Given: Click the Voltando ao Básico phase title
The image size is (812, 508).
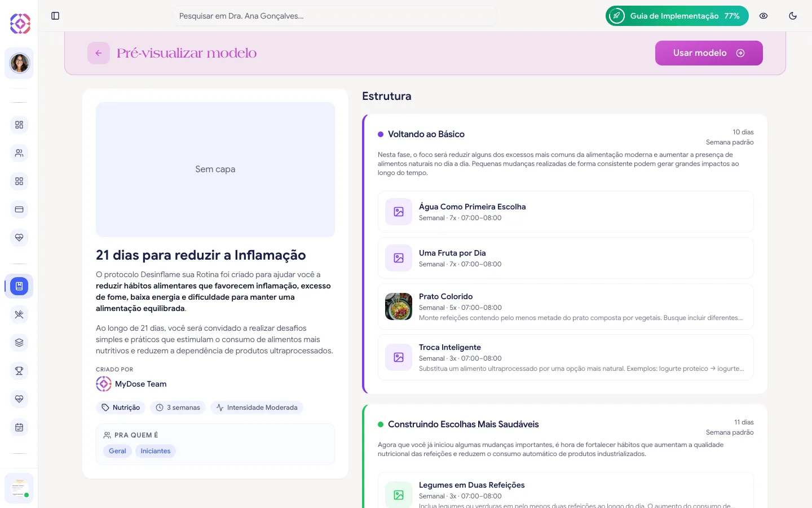Looking at the screenshot, I should pos(426,134).
